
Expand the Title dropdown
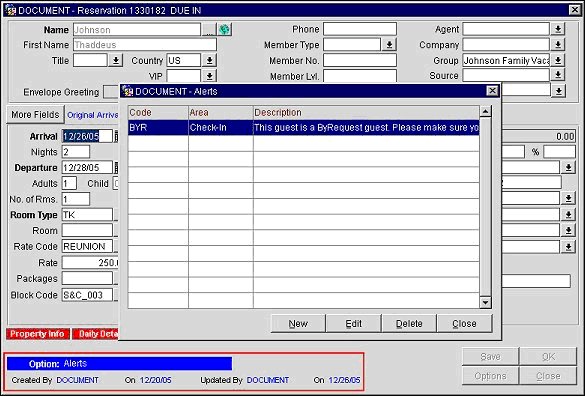point(116,60)
